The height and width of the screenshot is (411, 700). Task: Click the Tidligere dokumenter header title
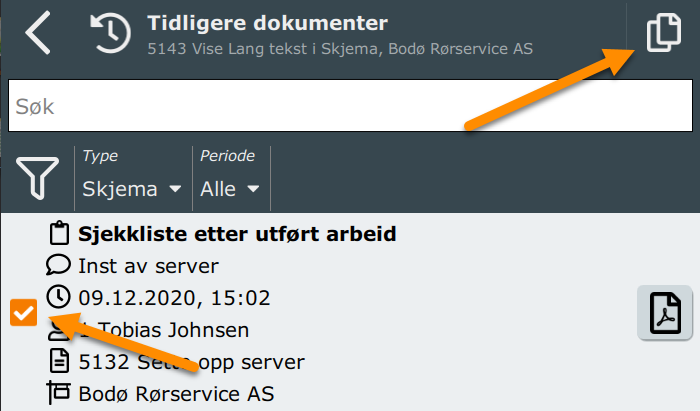pyautogui.click(x=267, y=23)
